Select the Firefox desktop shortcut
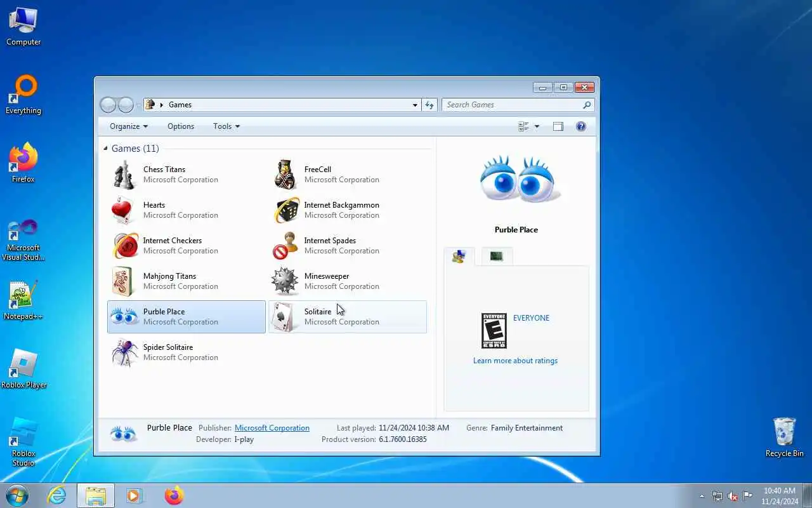The width and height of the screenshot is (812, 508). click(23, 164)
